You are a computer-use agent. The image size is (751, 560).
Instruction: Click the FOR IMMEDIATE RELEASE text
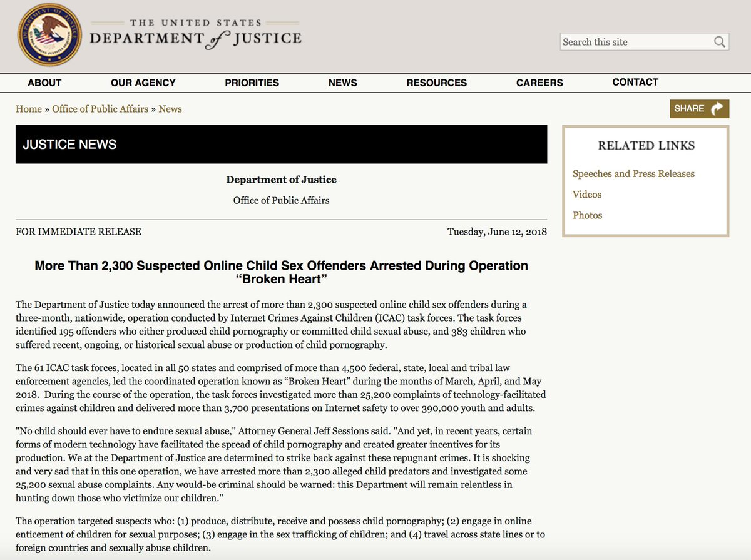pos(78,232)
